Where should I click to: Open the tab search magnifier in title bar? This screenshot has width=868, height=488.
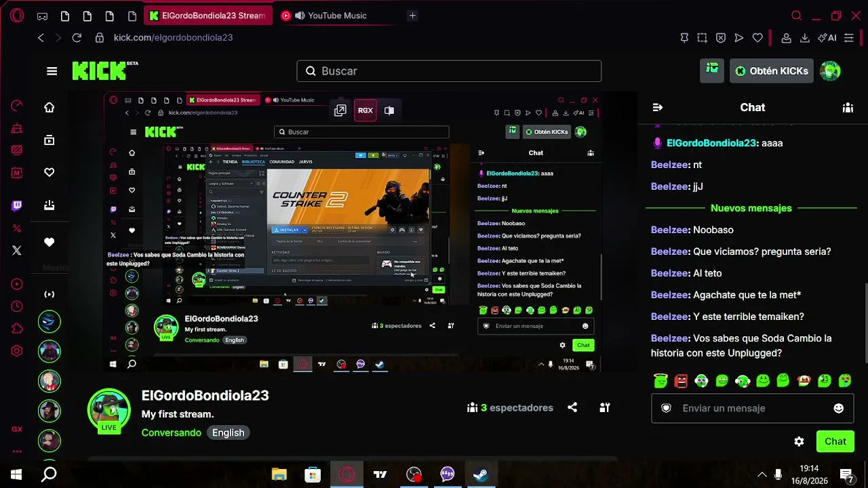tap(797, 16)
